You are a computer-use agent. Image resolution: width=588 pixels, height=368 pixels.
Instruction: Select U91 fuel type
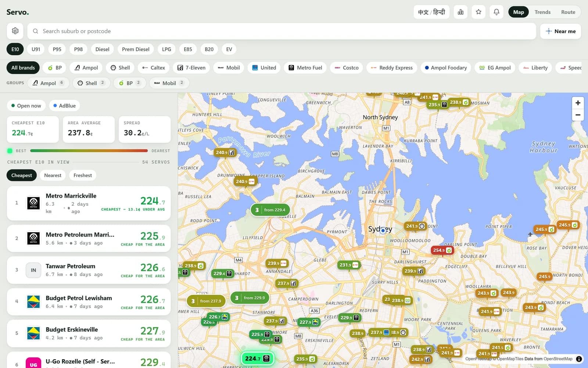pos(36,49)
